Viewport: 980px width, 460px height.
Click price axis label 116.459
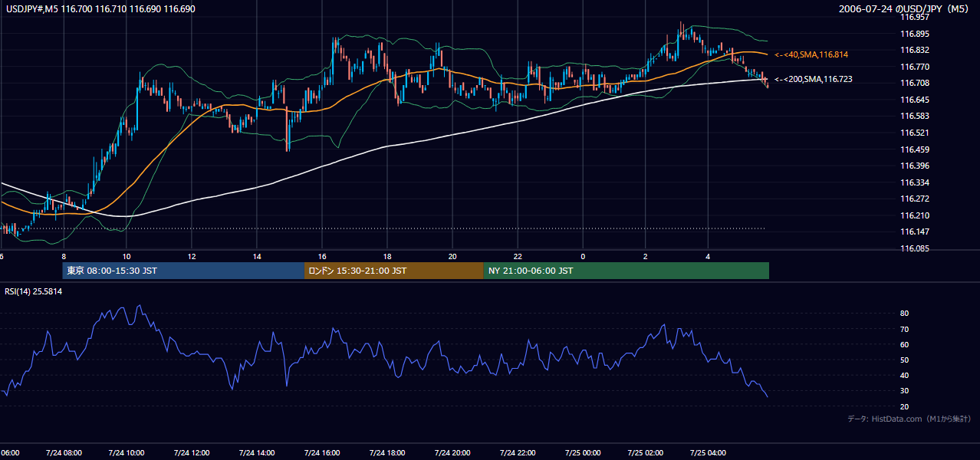pyautogui.click(x=915, y=149)
